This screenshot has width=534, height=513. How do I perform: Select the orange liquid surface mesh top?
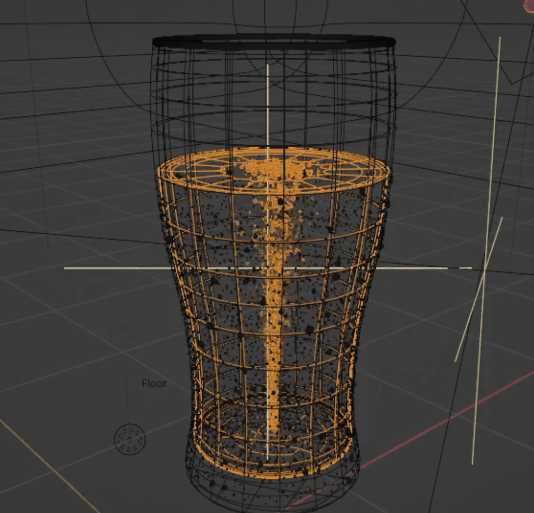coord(273,171)
